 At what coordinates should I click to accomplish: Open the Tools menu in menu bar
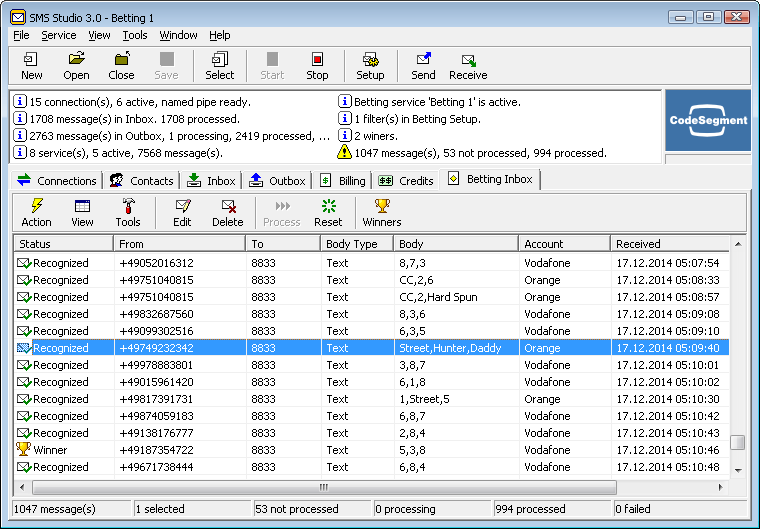(x=135, y=35)
